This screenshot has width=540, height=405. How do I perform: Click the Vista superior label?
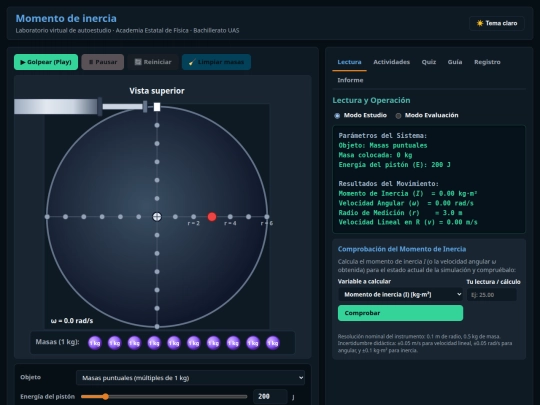click(x=157, y=91)
